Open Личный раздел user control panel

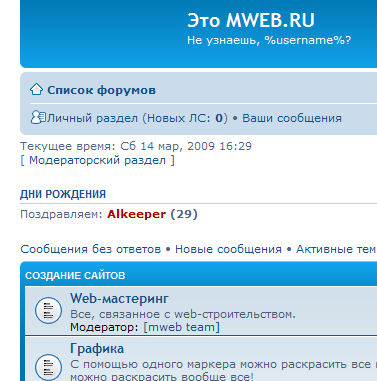pyautogui.click(x=92, y=118)
